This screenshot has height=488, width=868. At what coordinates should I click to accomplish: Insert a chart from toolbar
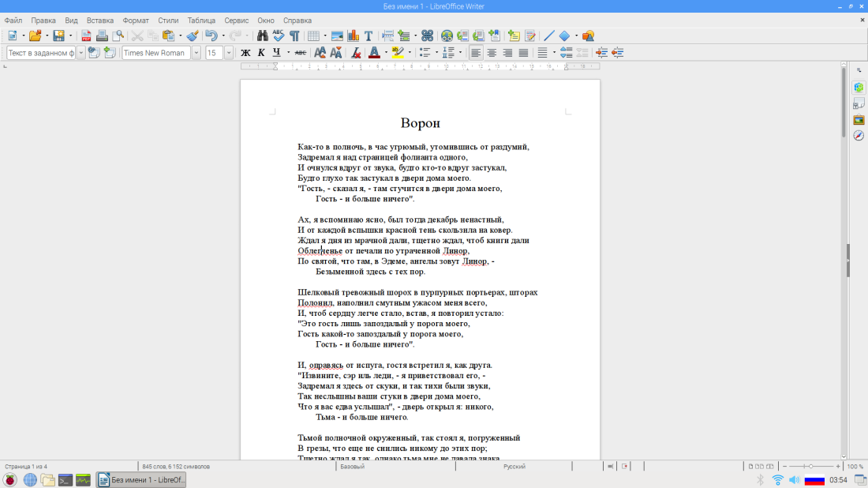353,36
